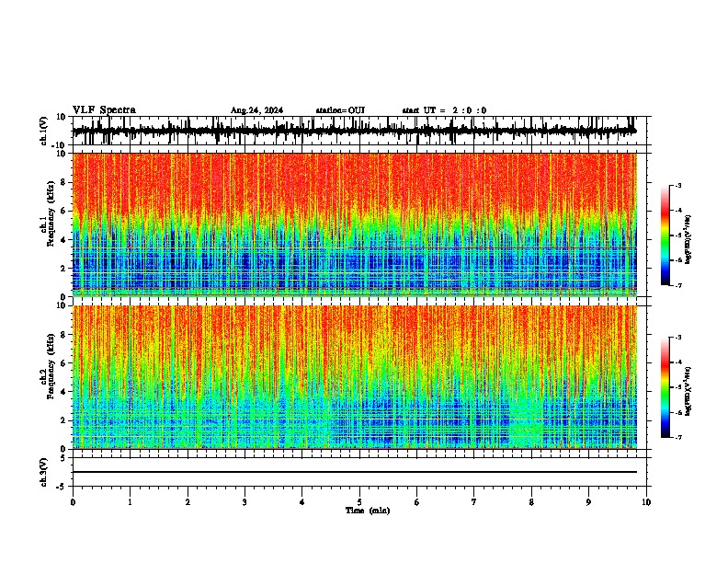This screenshot has width=728, height=563.
Task: Click the 'station=OUJ' header label
Action: [x=340, y=110]
